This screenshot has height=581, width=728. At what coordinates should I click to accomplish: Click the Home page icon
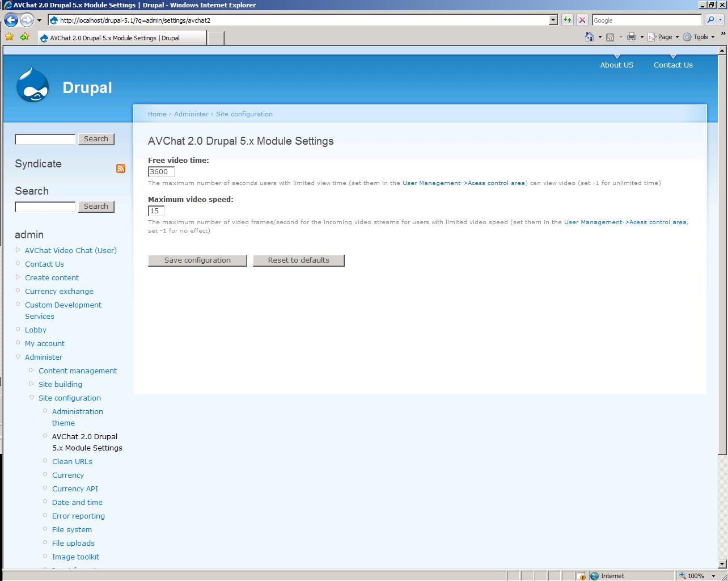[x=590, y=37]
